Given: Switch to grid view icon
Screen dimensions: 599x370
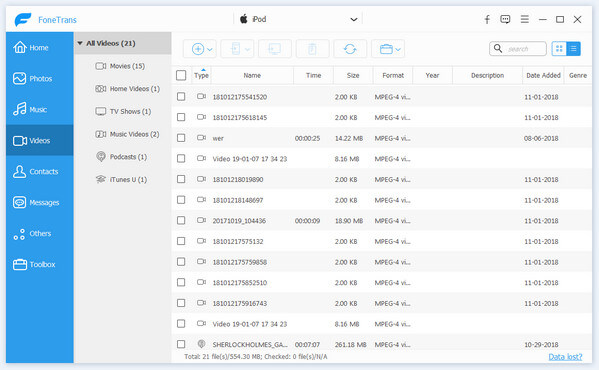Looking at the screenshot, I should 559,49.
